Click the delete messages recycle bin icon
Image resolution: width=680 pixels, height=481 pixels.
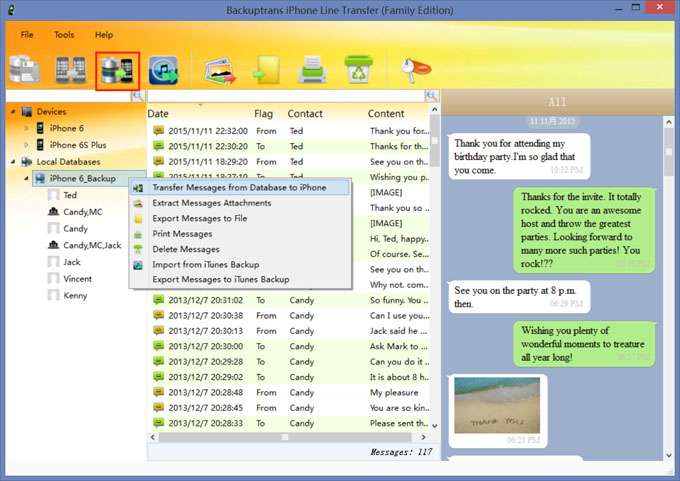click(x=359, y=69)
